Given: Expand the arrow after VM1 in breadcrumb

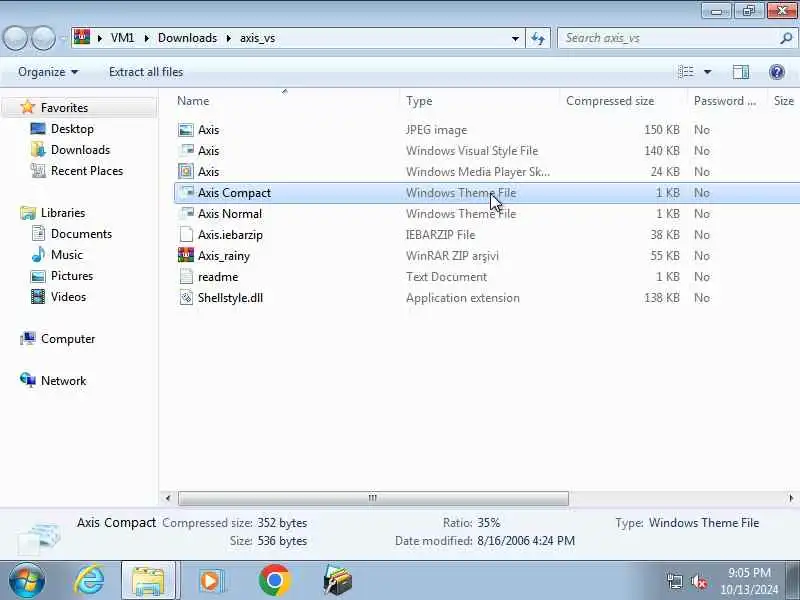Looking at the screenshot, I should [x=146, y=38].
